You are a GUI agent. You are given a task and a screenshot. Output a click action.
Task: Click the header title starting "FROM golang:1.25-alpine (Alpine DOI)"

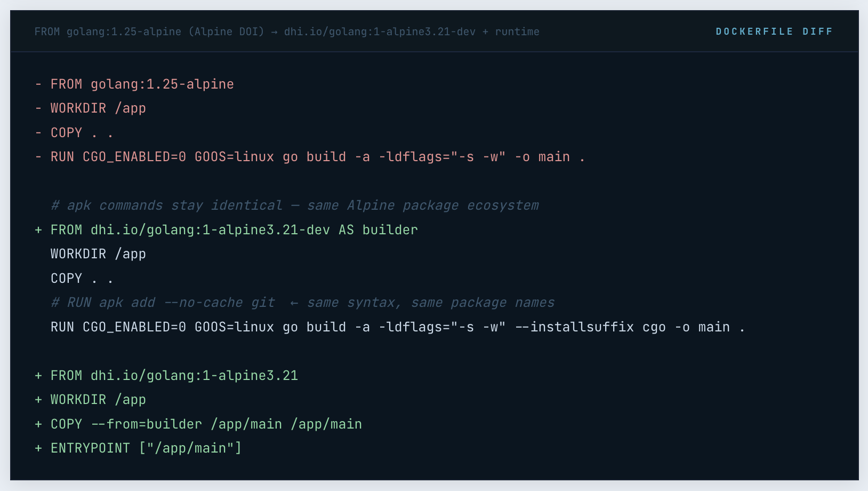coord(286,31)
